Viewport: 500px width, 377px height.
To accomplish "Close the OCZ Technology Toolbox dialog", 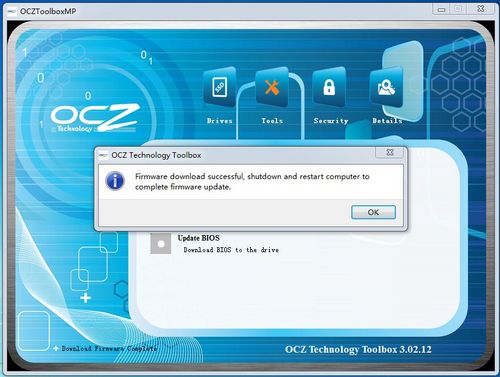I will [390, 152].
